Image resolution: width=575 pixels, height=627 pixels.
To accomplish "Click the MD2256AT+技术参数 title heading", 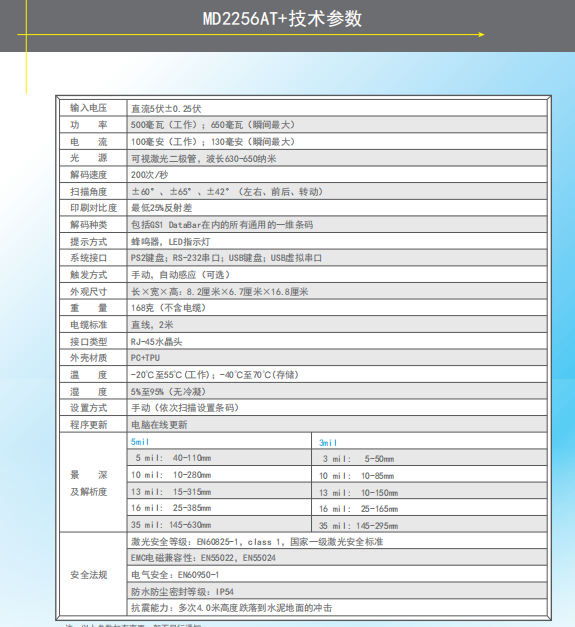I will coord(282,18).
